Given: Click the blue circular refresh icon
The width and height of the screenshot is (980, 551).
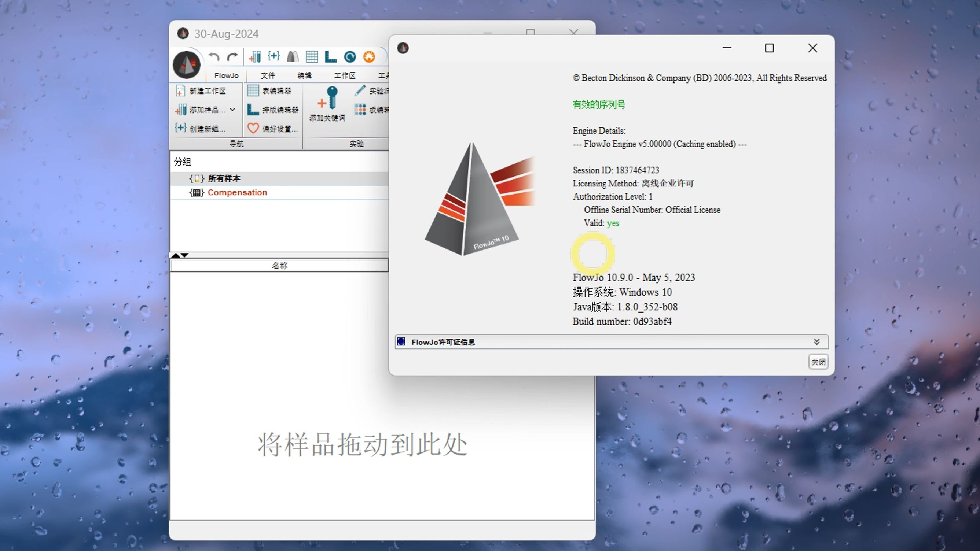Looking at the screenshot, I should 350,57.
